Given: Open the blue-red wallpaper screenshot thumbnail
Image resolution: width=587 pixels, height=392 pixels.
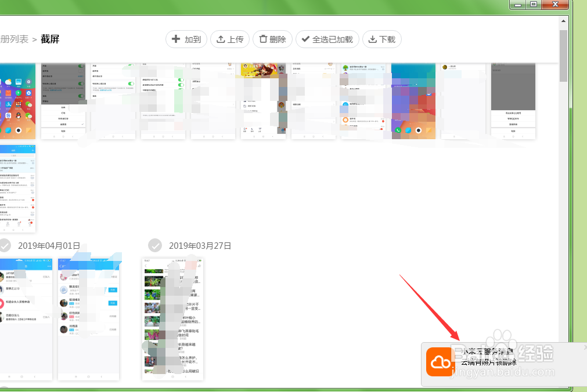Looking at the screenshot, I should point(413,101).
